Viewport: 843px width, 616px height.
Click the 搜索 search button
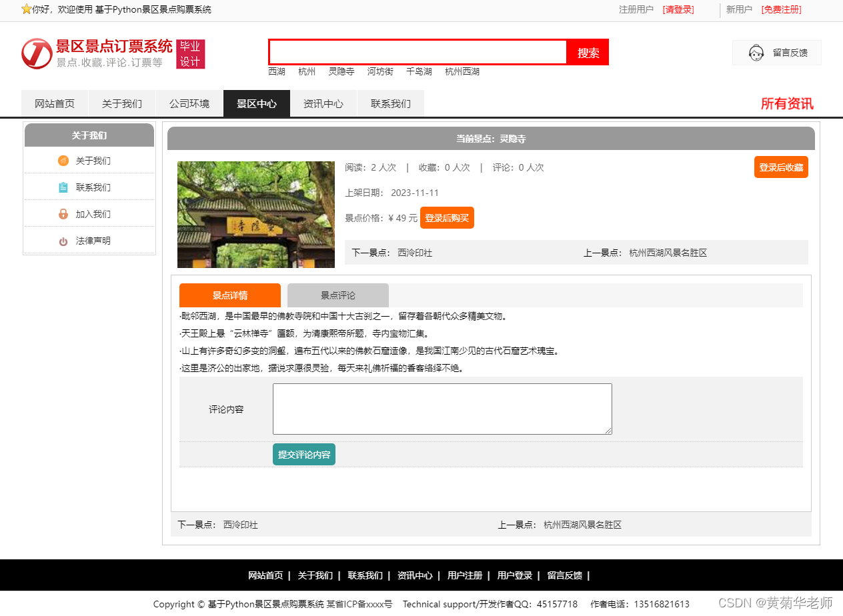point(588,52)
